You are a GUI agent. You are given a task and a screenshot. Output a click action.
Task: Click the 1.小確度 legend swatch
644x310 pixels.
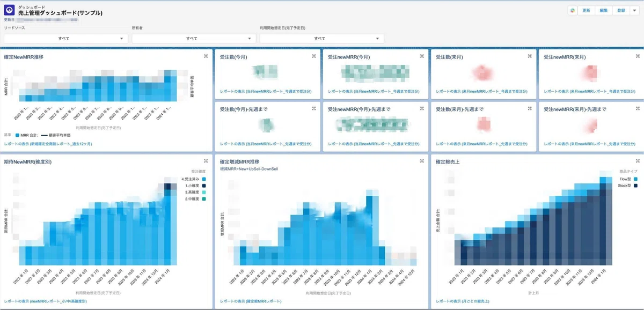click(x=204, y=186)
